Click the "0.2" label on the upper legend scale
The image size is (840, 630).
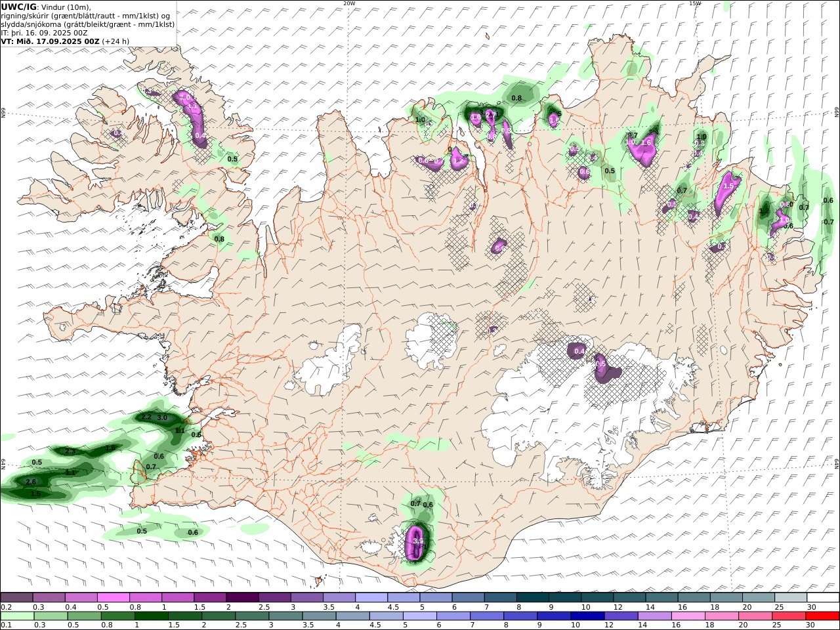coord(6,607)
